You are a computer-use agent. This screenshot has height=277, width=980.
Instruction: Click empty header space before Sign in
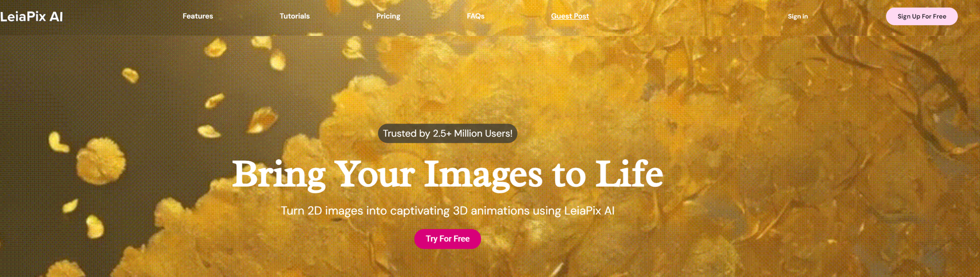coord(688,16)
